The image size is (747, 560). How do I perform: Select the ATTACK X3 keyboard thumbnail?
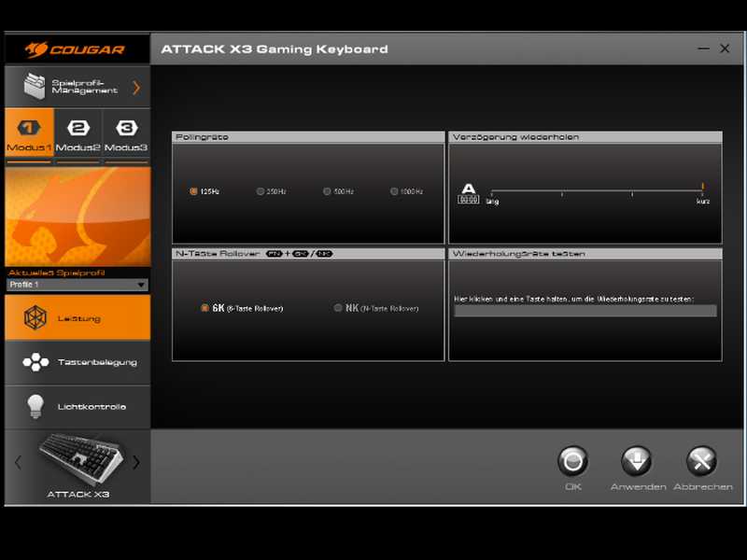(81, 458)
